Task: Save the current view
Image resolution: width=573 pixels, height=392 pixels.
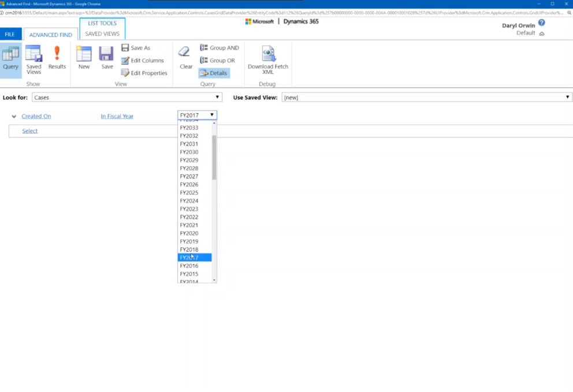Action: [x=107, y=58]
